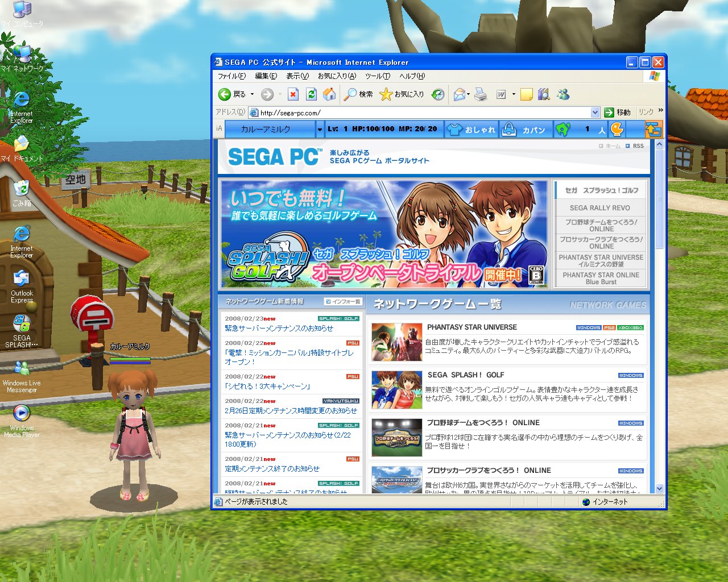This screenshot has height=582, width=728.
Task: Click the orange window toggle icon
Action: tap(653, 130)
